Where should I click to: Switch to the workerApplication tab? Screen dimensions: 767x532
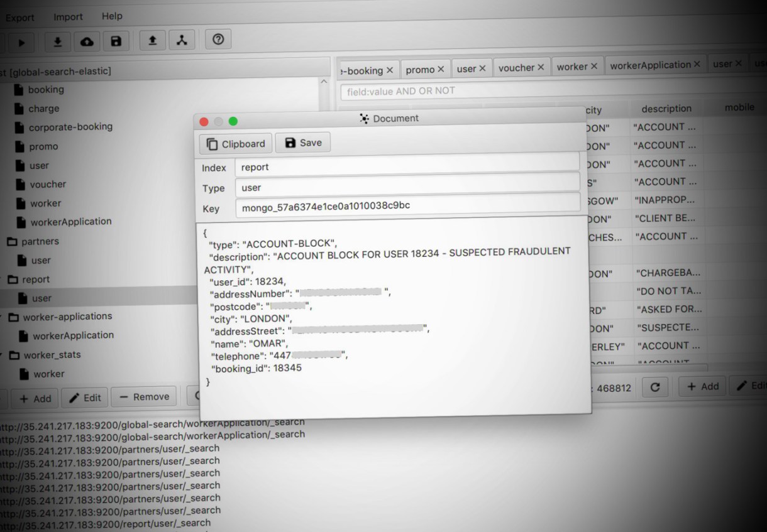pos(650,65)
